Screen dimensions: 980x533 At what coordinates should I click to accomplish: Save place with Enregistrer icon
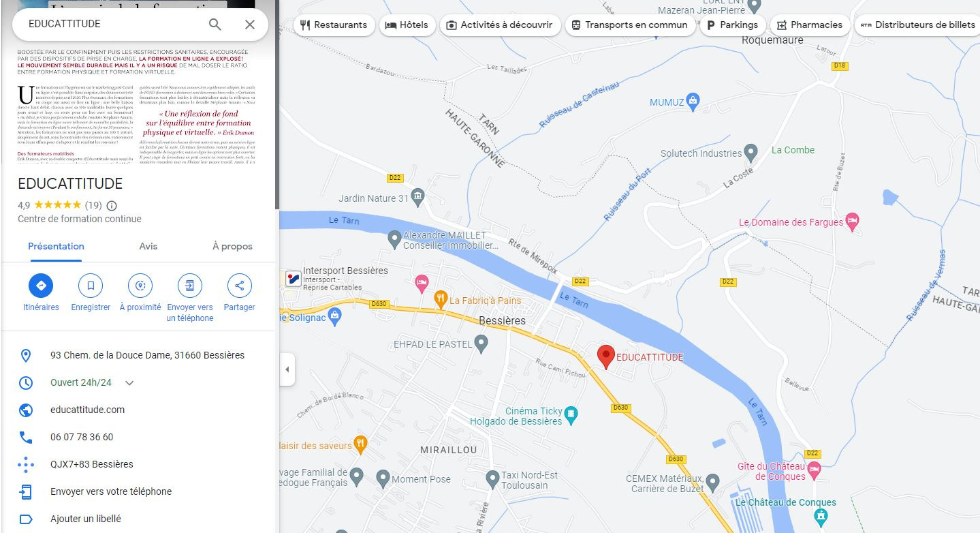coord(91,286)
